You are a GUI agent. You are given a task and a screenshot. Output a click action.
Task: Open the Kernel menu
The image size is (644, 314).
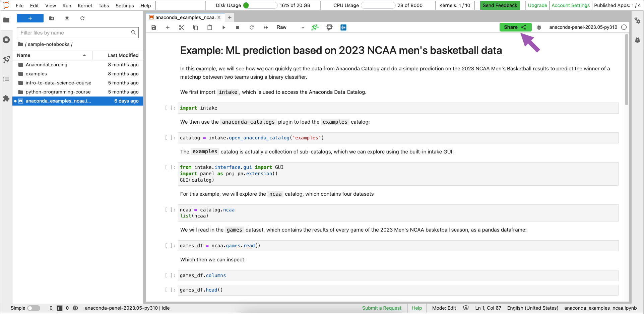point(85,6)
